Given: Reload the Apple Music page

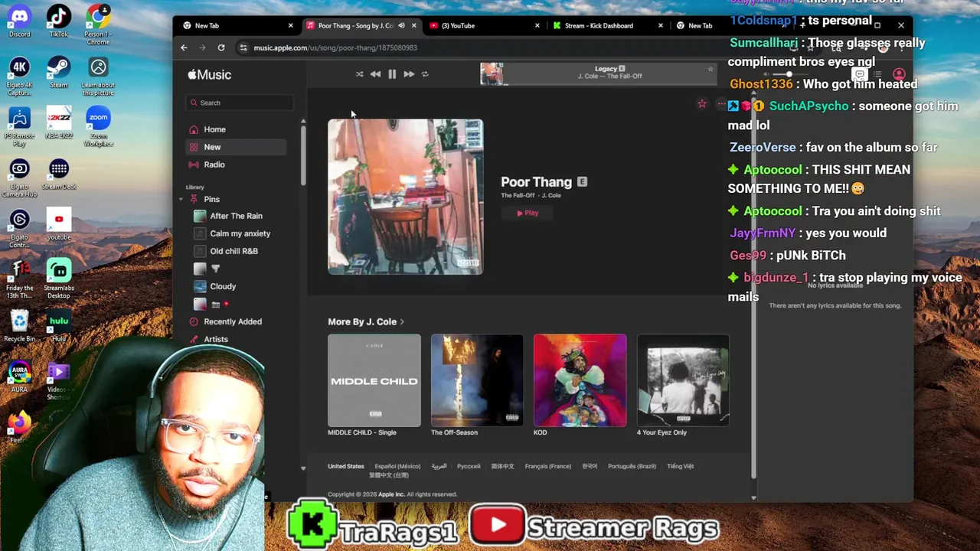Looking at the screenshot, I should (x=221, y=47).
